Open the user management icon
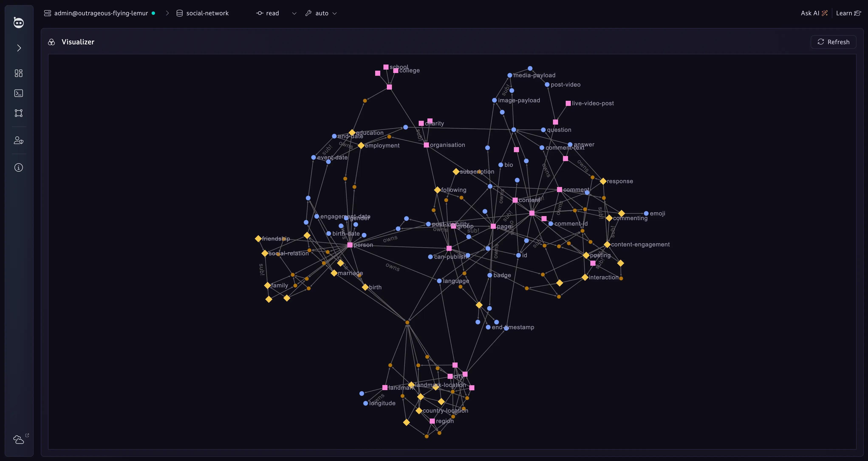 click(x=18, y=141)
